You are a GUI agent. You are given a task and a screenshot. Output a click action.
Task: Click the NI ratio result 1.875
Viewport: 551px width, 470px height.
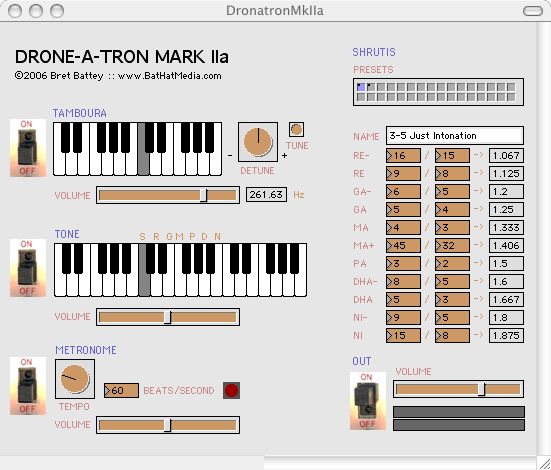(506, 335)
